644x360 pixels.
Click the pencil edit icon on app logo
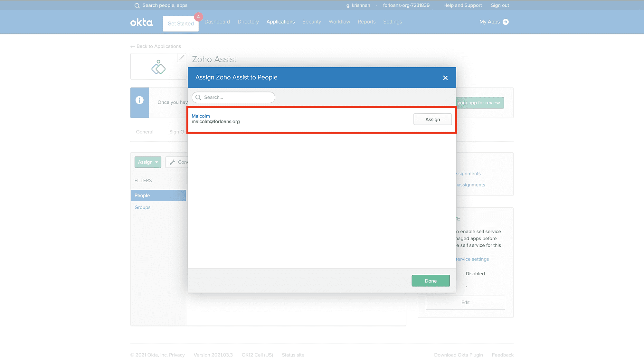(182, 57)
